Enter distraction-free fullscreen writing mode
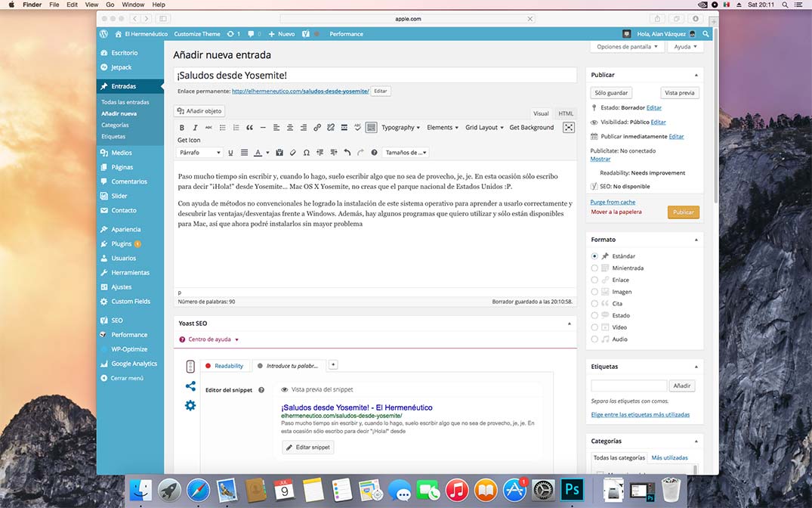This screenshot has width=812, height=508. coord(569,128)
